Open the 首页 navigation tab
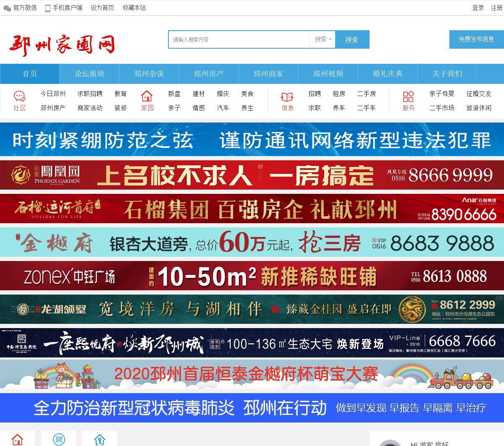The height and width of the screenshot is (446, 504). (30, 74)
